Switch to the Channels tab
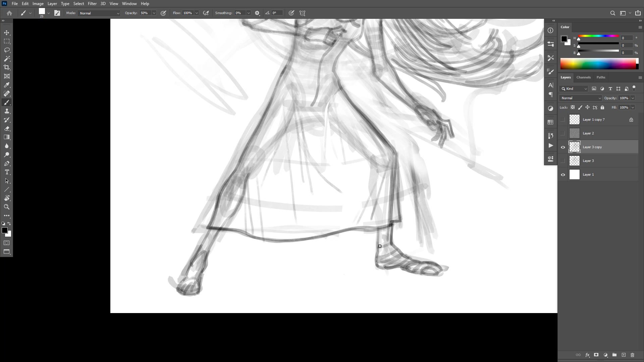644x362 pixels. point(583,77)
